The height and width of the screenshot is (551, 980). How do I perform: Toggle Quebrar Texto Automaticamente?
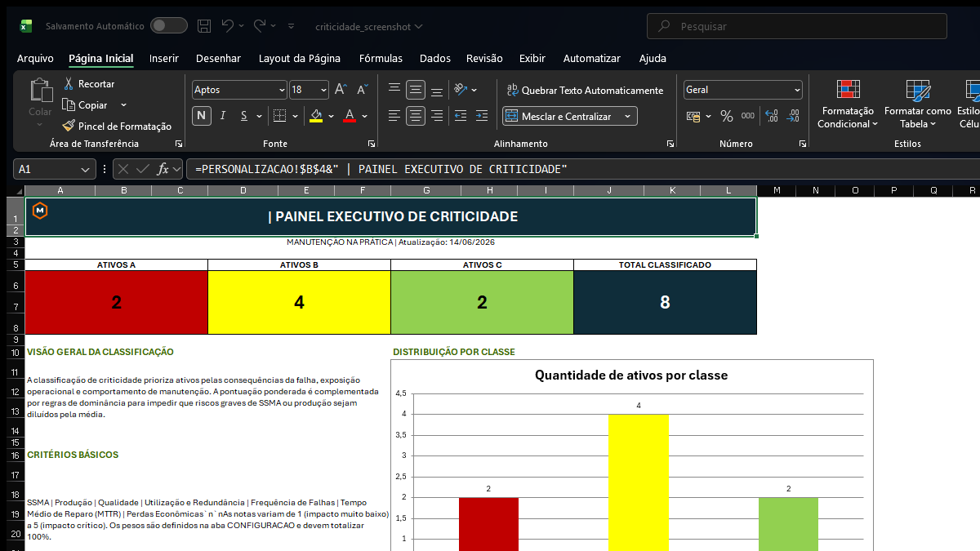pyautogui.click(x=585, y=90)
